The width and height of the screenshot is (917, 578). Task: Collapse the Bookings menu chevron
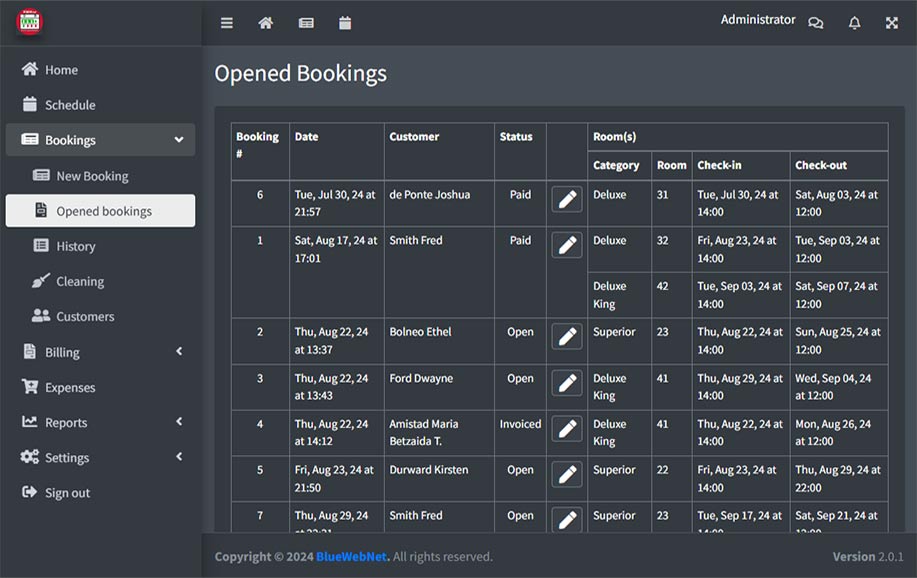click(x=179, y=140)
